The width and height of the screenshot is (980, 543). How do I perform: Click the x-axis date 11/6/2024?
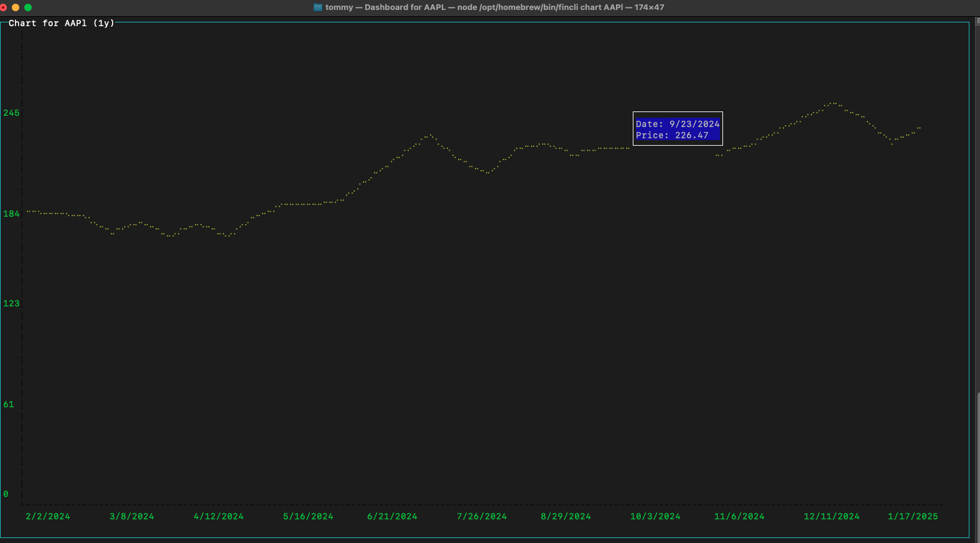739,516
